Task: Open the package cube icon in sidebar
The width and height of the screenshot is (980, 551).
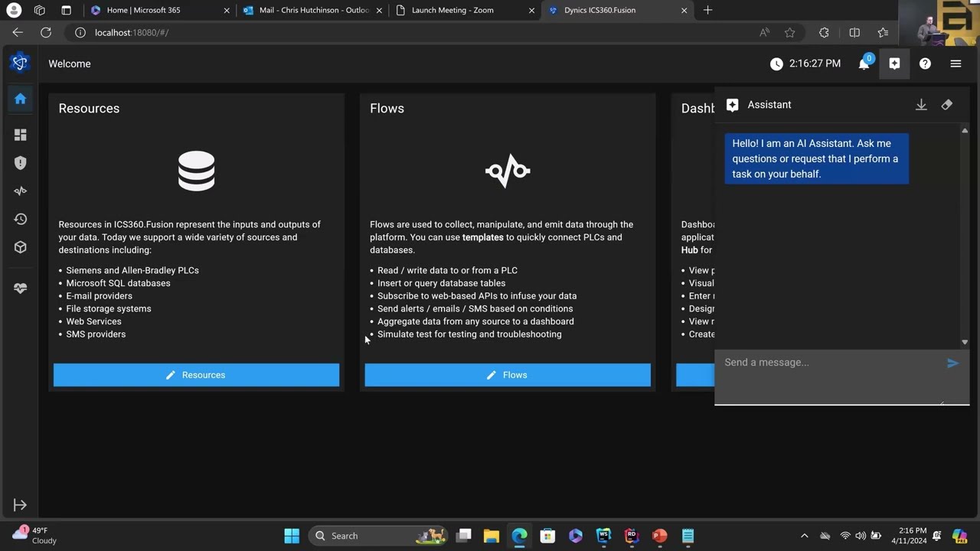Action: pyautogui.click(x=20, y=247)
